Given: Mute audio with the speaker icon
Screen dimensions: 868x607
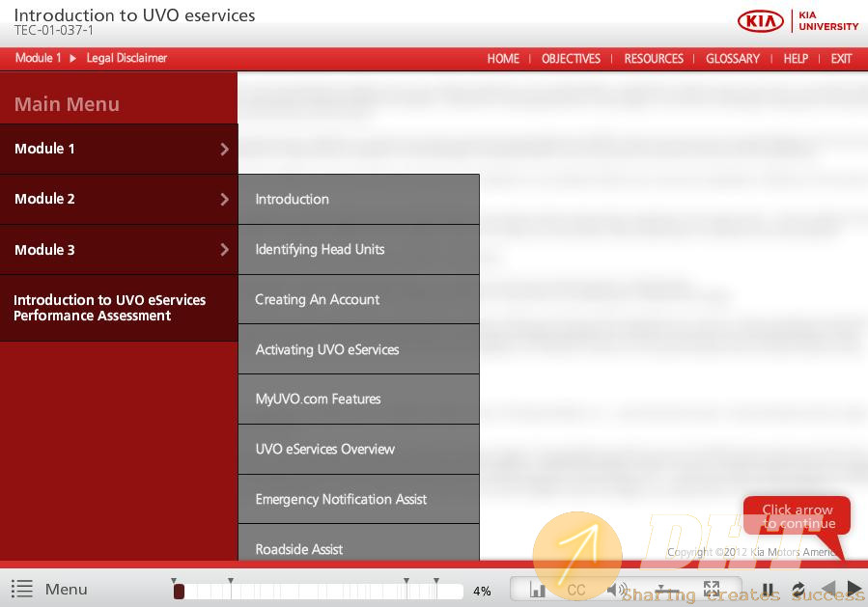Looking at the screenshot, I should pos(617,590).
